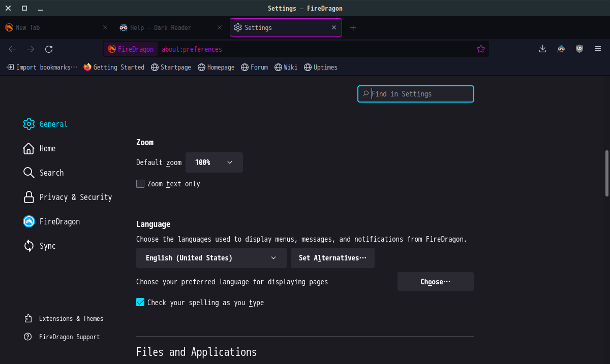Open the Homepage bookmark
The height and width of the screenshot is (364, 610).
[216, 67]
